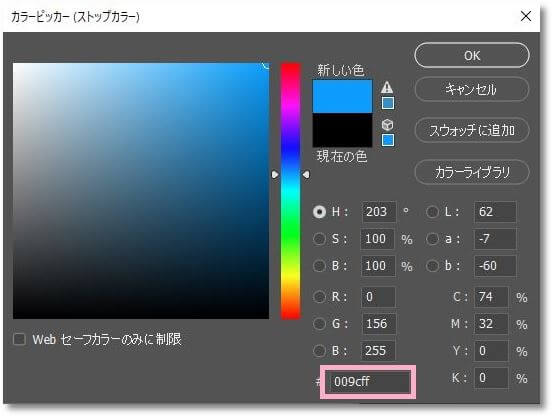The width and height of the screenshot is (555, 419).
Task: Close the color picker dialog
Action: click(526, 16)
